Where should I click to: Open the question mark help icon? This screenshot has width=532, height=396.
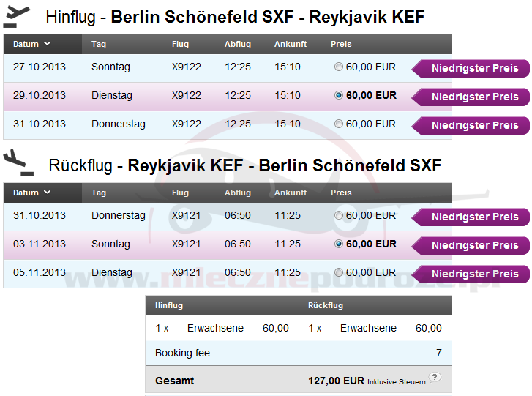coord(435,377)
